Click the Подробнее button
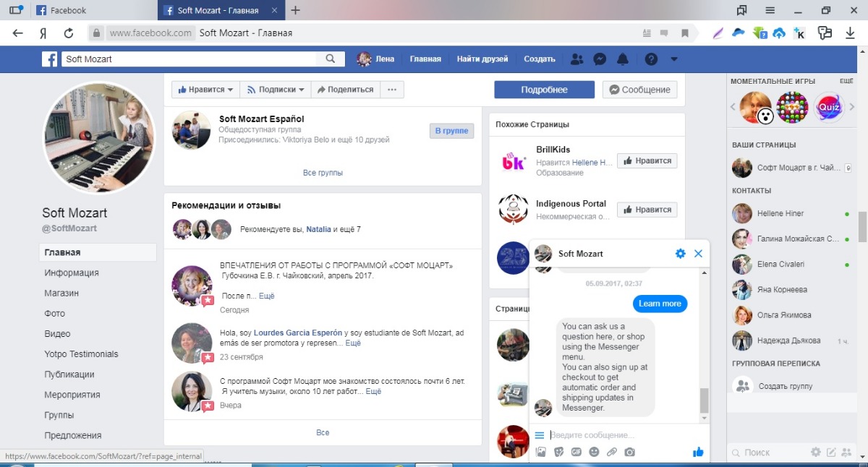The image size is (868, 467). [544, 90]
